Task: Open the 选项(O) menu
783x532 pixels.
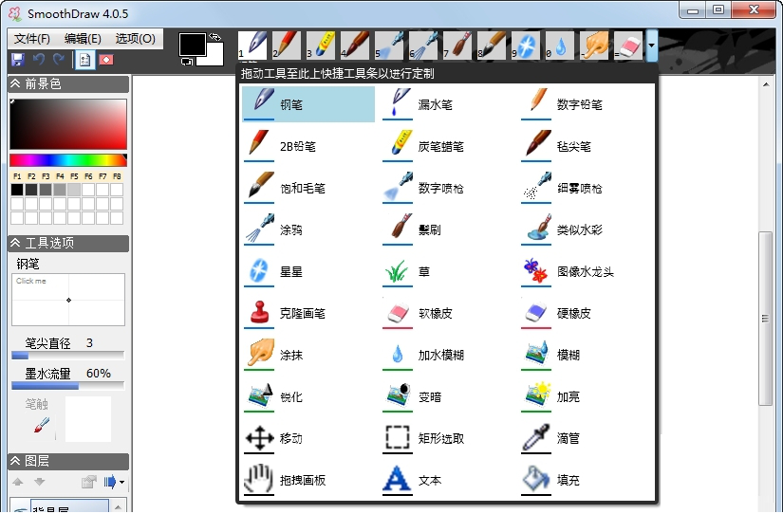Action: [136, 39]
